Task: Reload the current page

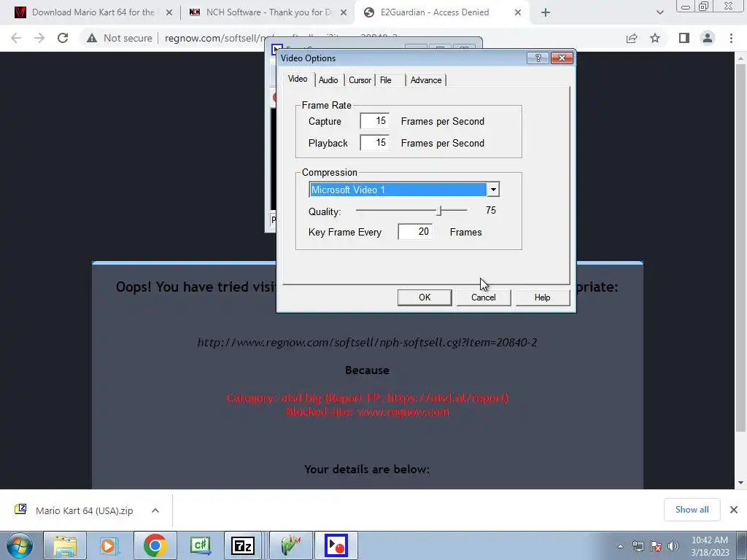Action: point(63,38)
